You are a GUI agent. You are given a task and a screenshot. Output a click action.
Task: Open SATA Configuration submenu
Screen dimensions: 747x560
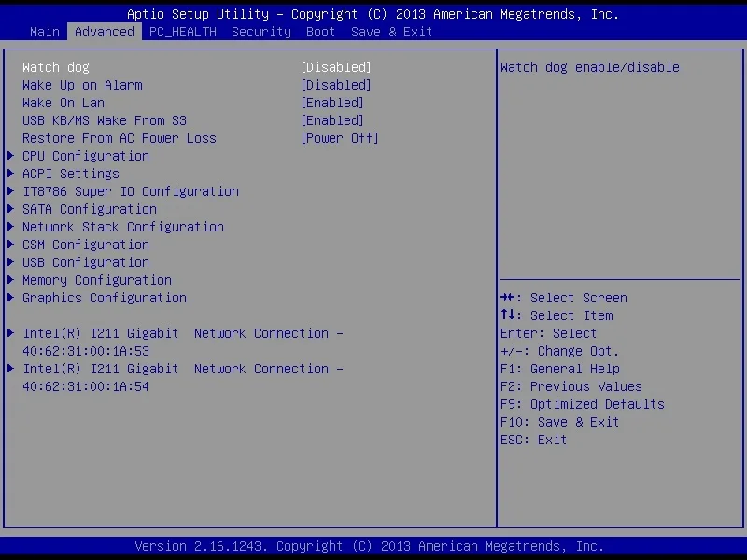90,209
